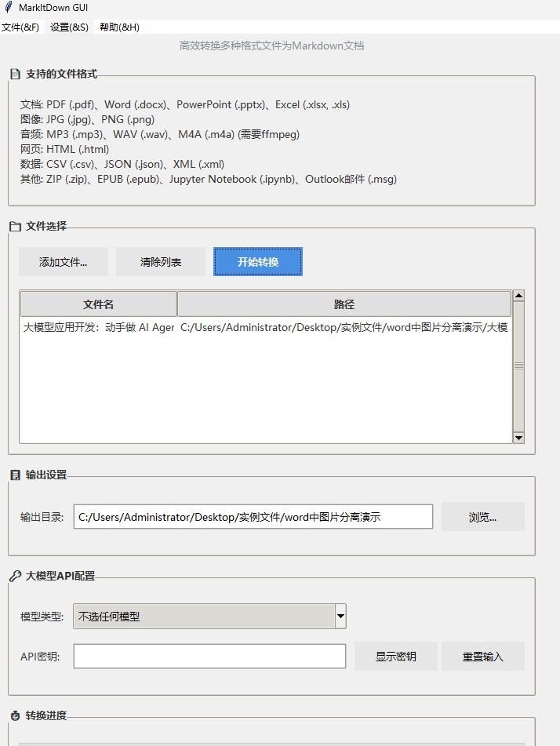560x746 pixels.
Task: Click the API密钥: label
Action: point(40,657)
